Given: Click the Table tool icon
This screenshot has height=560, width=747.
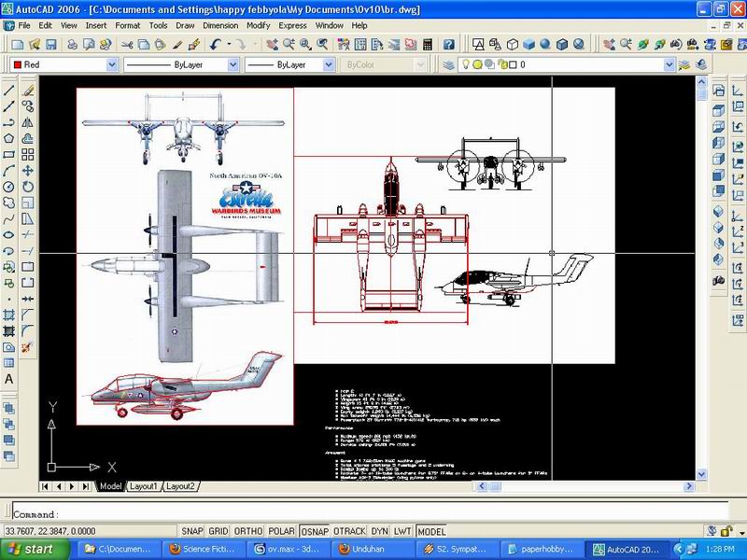Looking at the screenshot, I should pos(8,363).
